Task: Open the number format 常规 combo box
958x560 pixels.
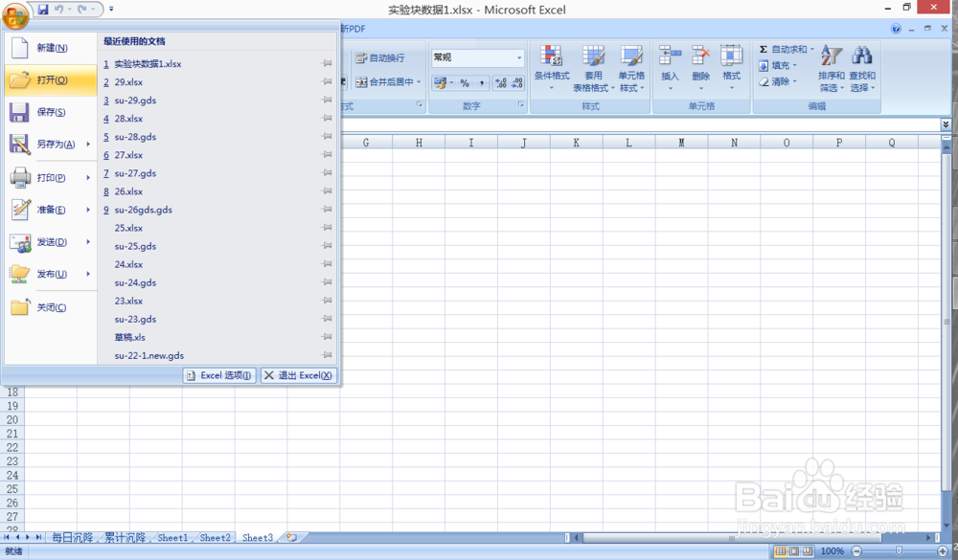Action: [x=478, y=57]
